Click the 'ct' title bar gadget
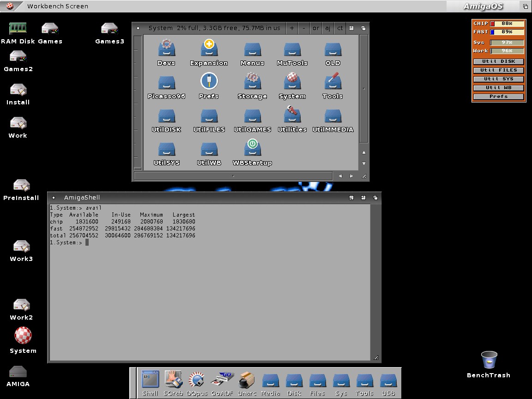Screen dimensions: 532x399 point(340,28)
